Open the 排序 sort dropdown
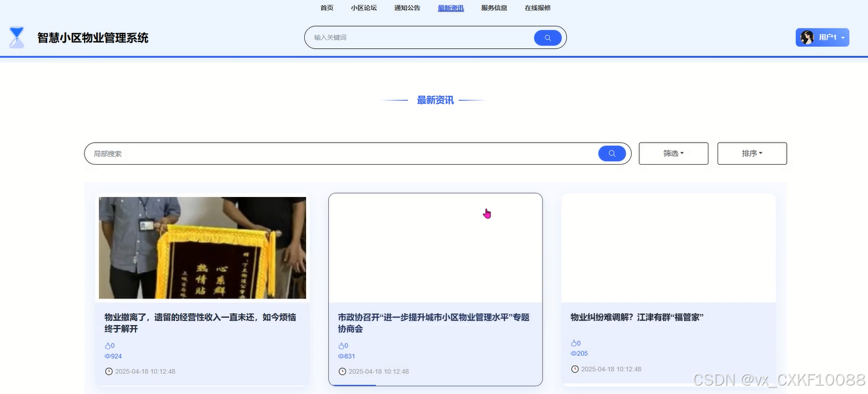Screen dimensions: 868x394 (x=752, y=153)
